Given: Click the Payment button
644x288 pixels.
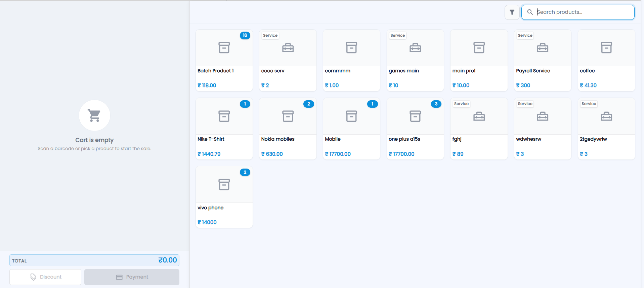Looking at the screenshot, I should click(132, 277).
